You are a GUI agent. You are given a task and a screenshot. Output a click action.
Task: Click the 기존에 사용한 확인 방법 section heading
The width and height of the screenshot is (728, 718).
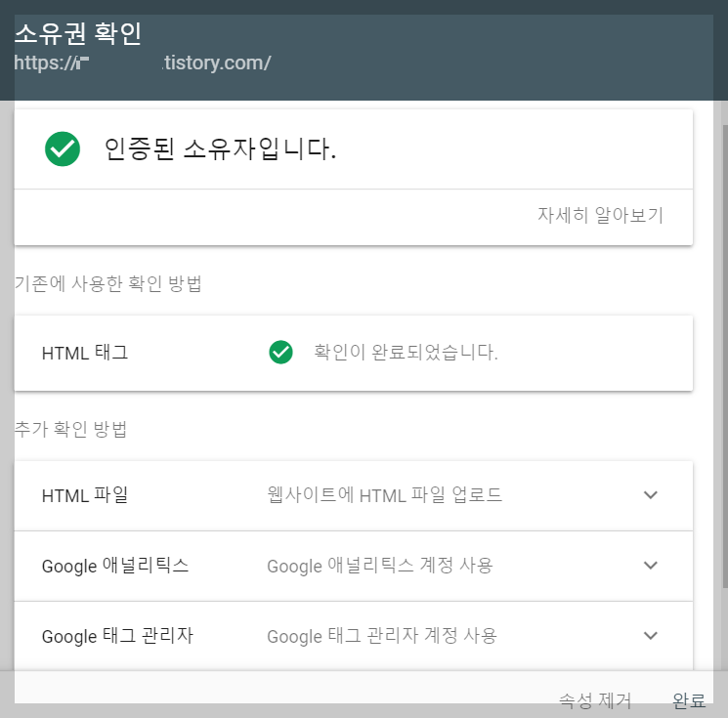(x=108, y=283)
